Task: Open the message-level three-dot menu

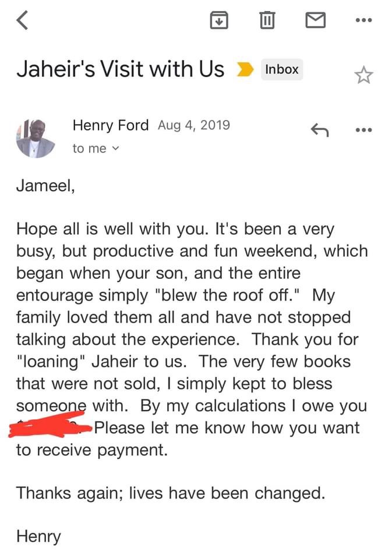Action: pos(363,130)
